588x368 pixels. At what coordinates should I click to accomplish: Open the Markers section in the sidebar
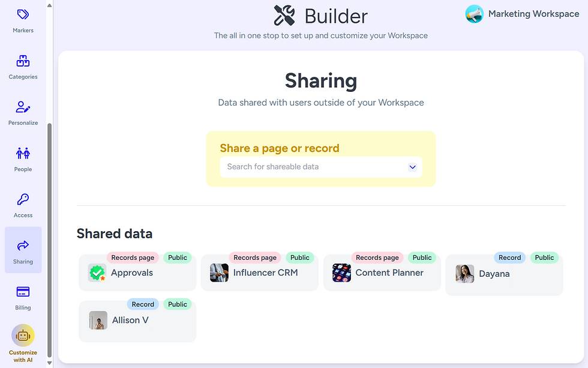(x=23, y=18)
